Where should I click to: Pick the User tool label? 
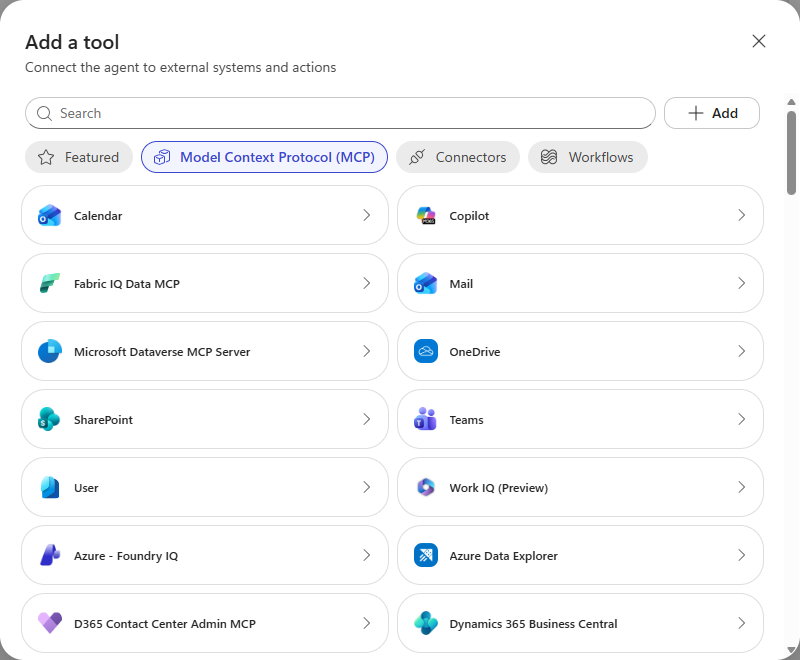point(86,488)
